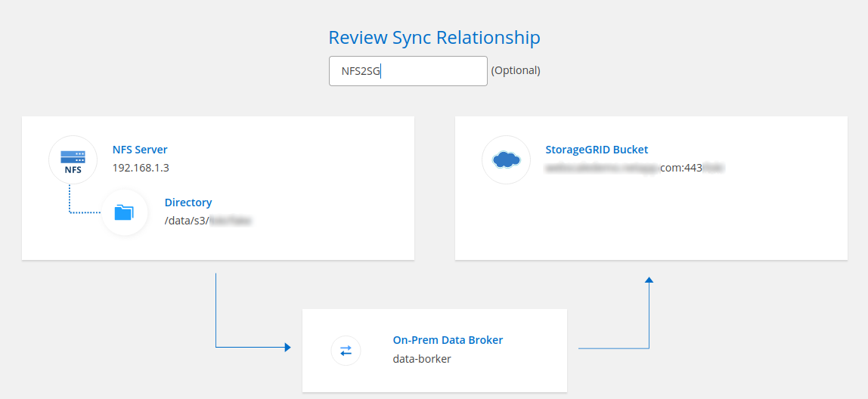Click the Directory heading
The width and height of the screenshot is (868, 399).
coord(188,203)
